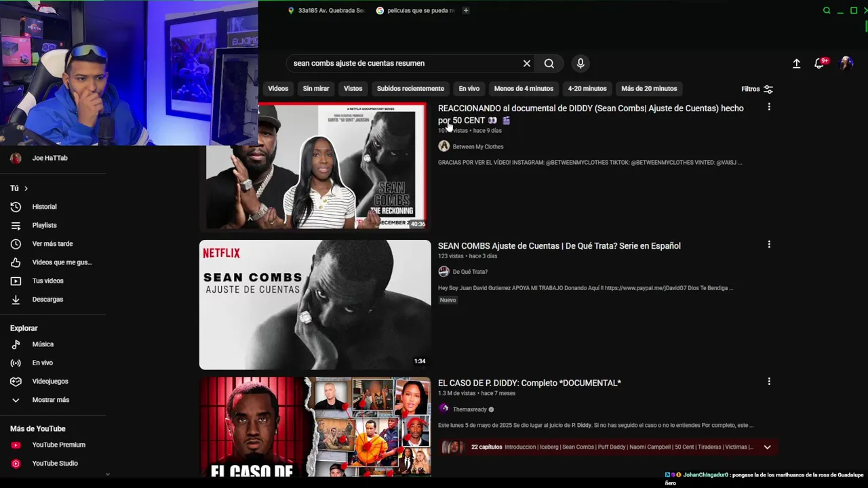Start voice search with microphone
This screenshot has height=488, width=868.
point(580,63)
